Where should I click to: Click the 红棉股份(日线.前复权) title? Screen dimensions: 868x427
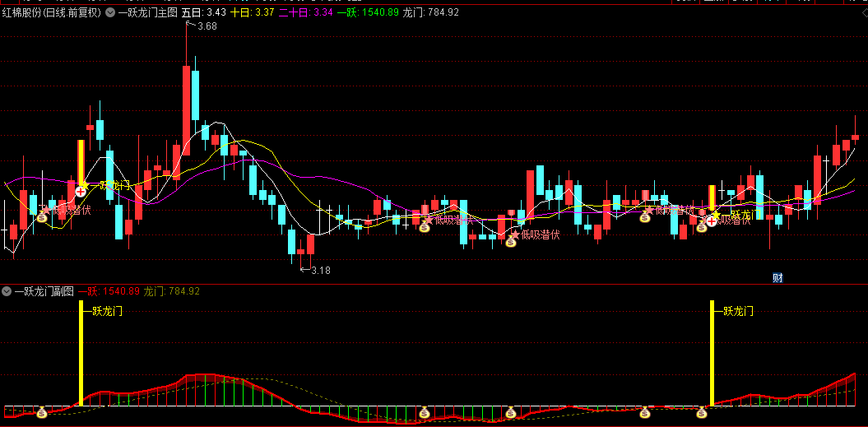[52, 12]
